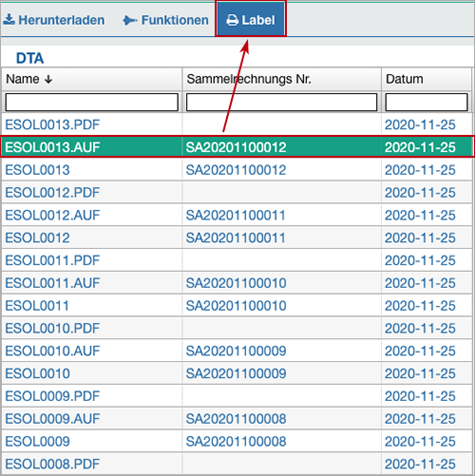Screen dimensions: 475x476
Task: Click the Label printer icon
Action: [233, 20]
